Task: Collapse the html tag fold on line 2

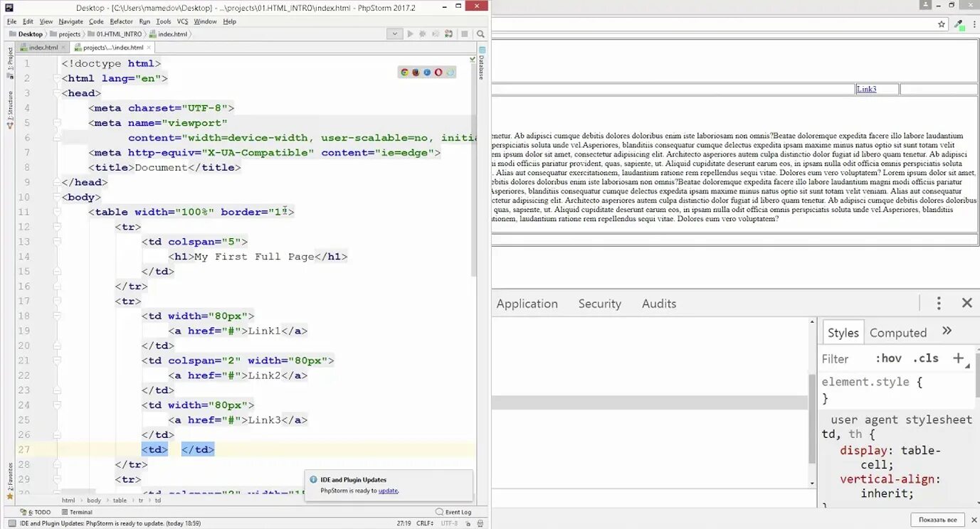Action: [57, 78]
